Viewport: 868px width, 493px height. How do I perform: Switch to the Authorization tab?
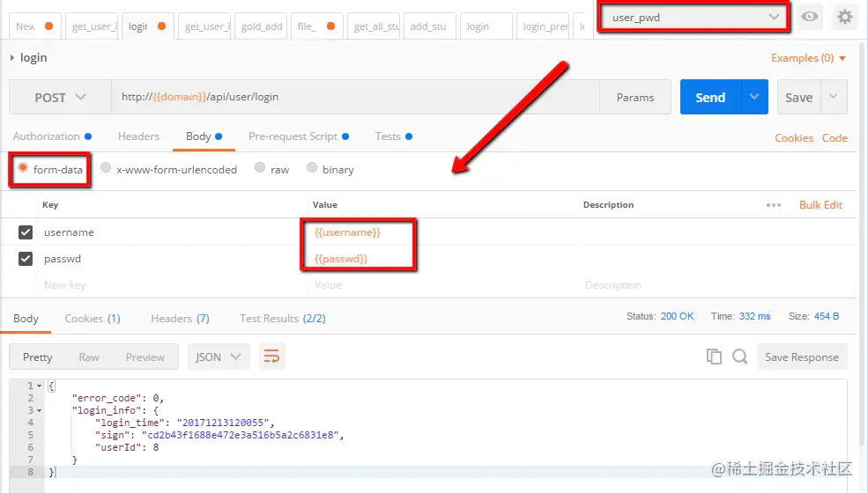[52, 136]
